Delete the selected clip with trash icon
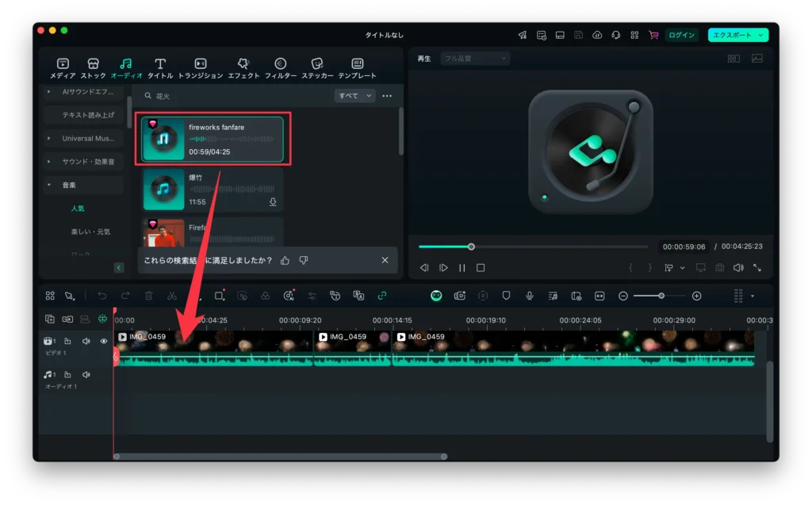This screenshot has height=505, width=812. [x=149, y=296]
